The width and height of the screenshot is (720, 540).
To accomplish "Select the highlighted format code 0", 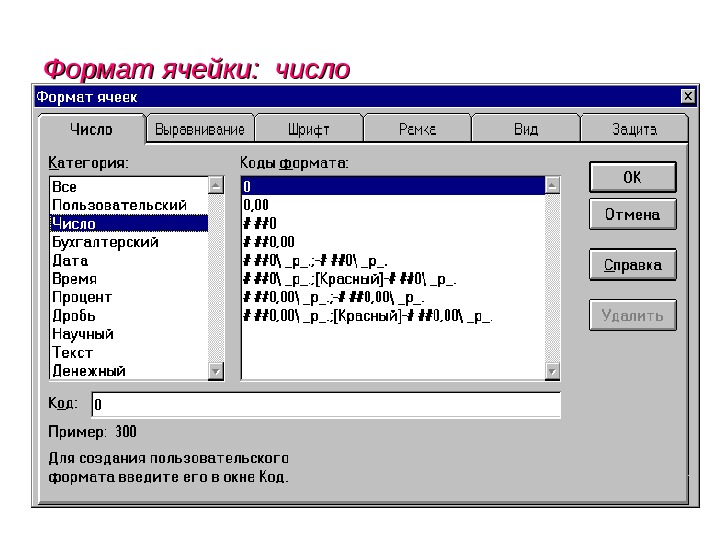I will (393, 186).
